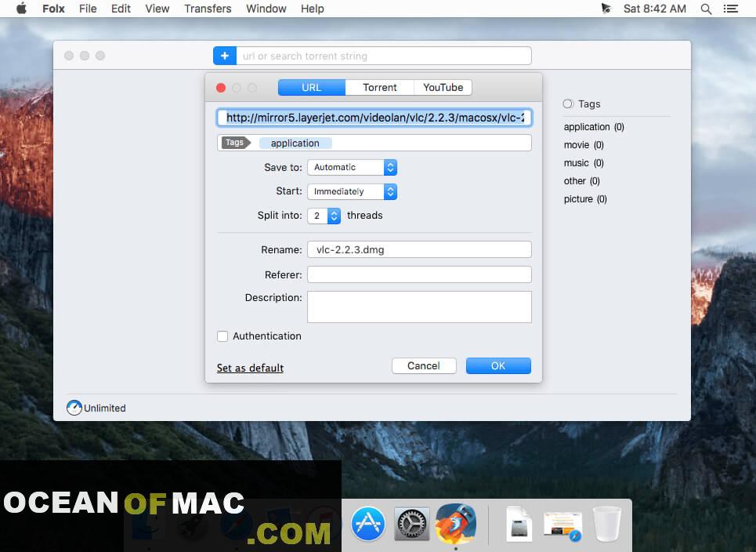The image size is (756, 552).
Task: Switch to the Torrent tab
Action: point(380,87)
